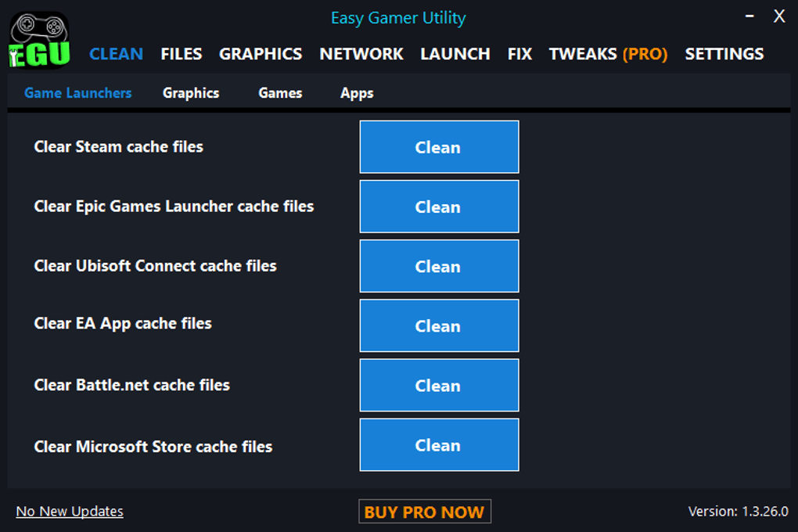Click the 'Clear EA App cache files' label
The image size is (798, 532).
[x=123, y=324]
